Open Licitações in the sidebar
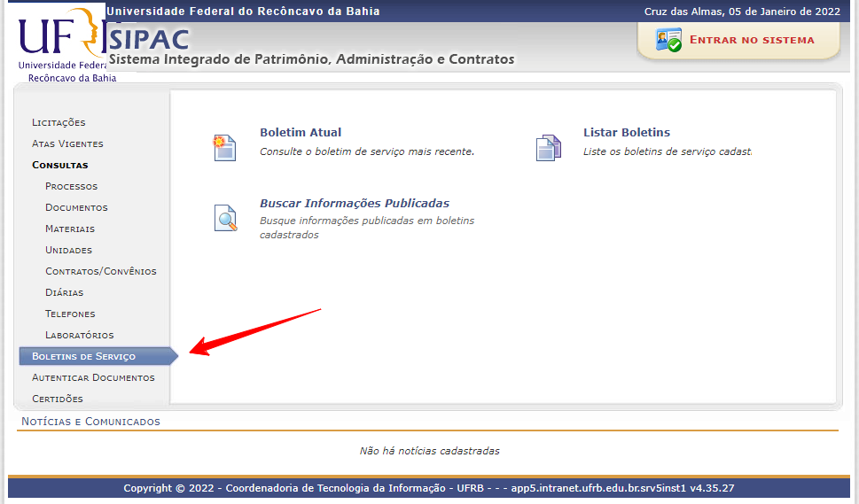859x504 pixels. pyautogui.click(x=59, y=122)
